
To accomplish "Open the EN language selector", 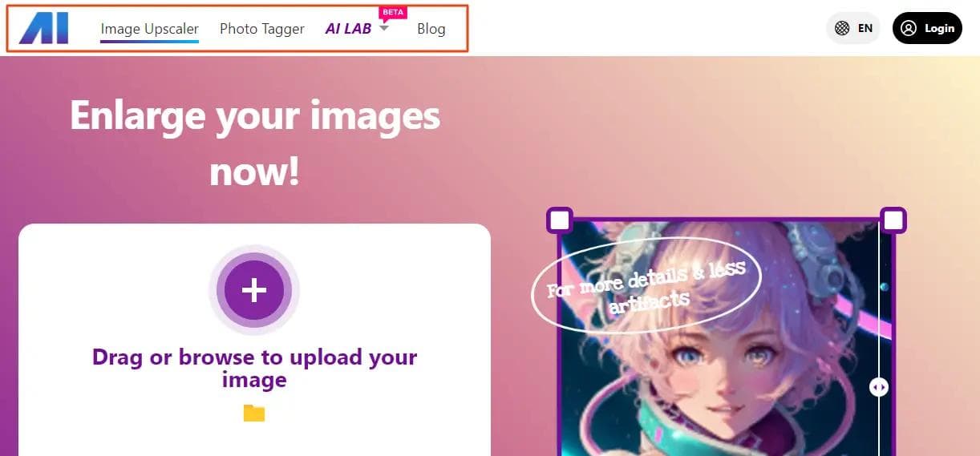I will [853, 28].
